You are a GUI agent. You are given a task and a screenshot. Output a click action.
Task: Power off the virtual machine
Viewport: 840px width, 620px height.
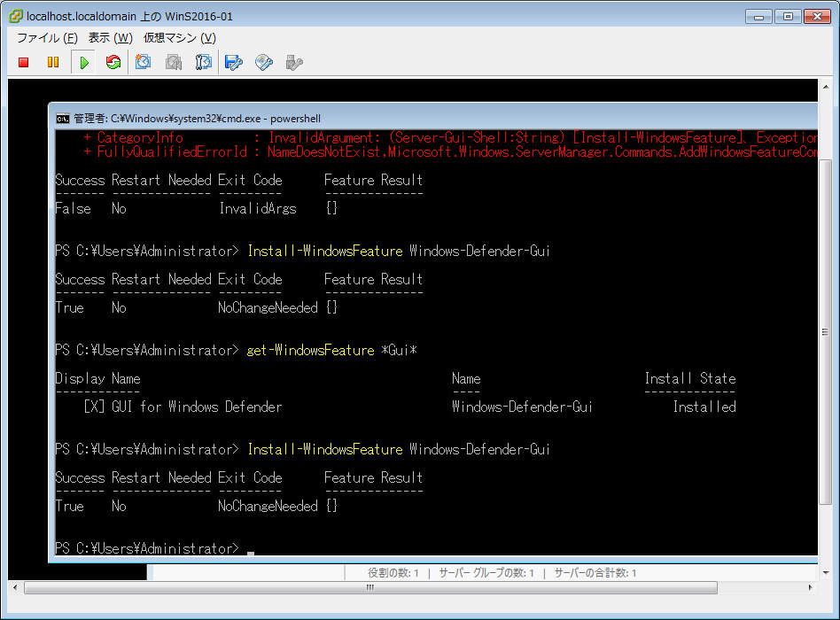click(x=23, y=62)
